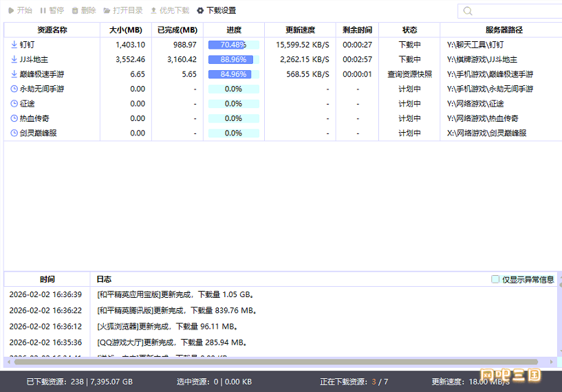Screen dimensions: 562x392
Task: Sort by 状态 column header
Action: (x=409, y=30)
